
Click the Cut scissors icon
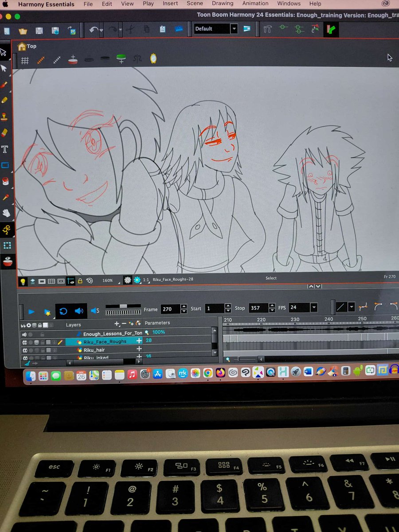coord(130,30)
